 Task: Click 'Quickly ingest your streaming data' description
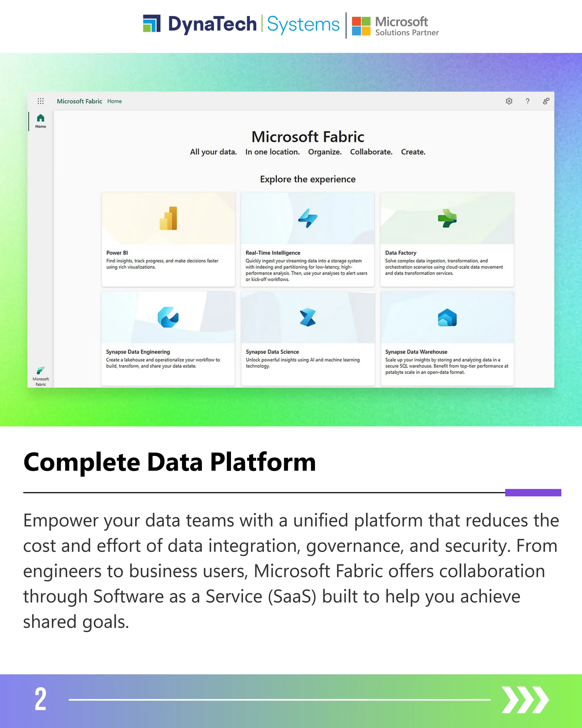click(x=306, y=270)
